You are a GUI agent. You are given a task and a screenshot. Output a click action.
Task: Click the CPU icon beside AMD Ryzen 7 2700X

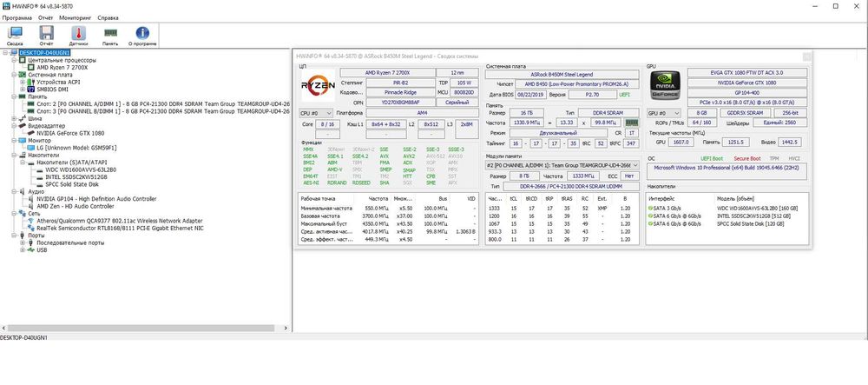click(x=31, y=67)
